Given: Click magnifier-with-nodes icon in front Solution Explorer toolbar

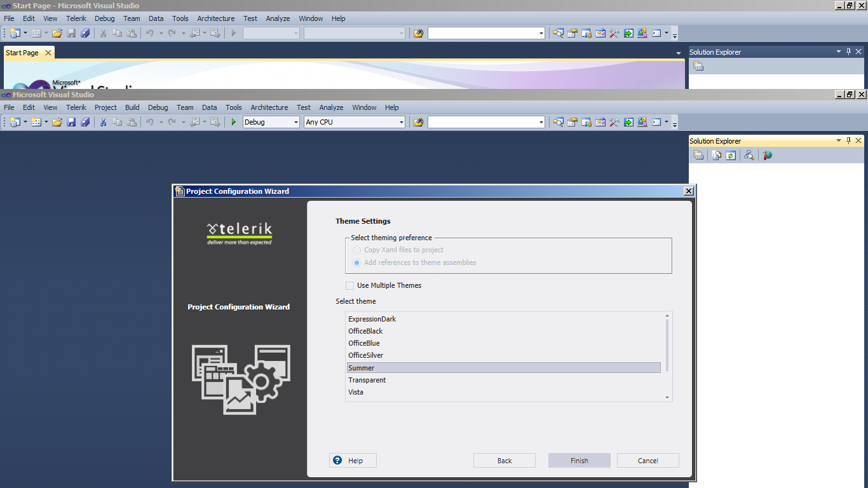Looking at the screenshot, I should pyautogui.click(x=749, y=155).
